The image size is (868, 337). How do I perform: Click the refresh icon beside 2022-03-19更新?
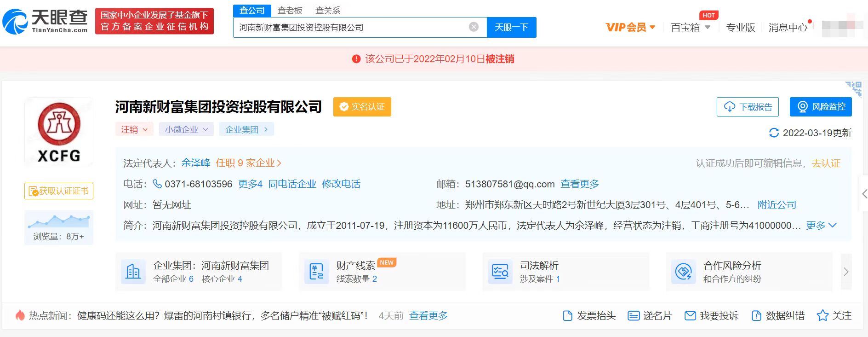(774, 133)
